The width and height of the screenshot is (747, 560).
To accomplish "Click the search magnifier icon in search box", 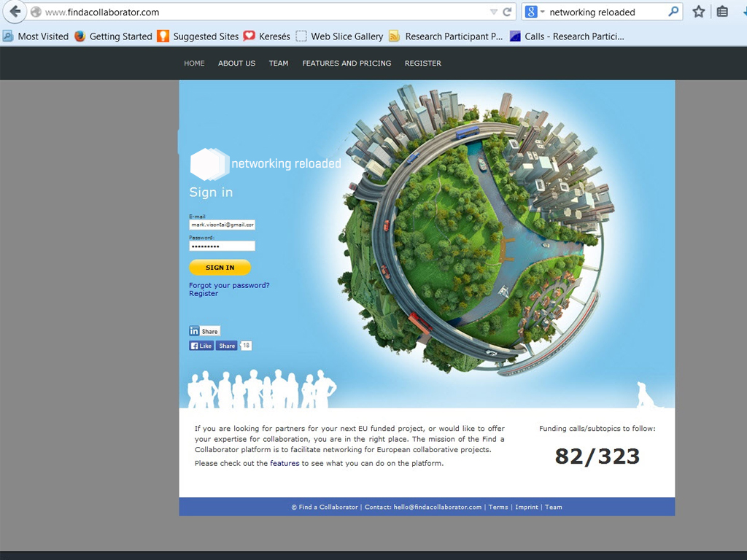I will click(x=673, y=12).
